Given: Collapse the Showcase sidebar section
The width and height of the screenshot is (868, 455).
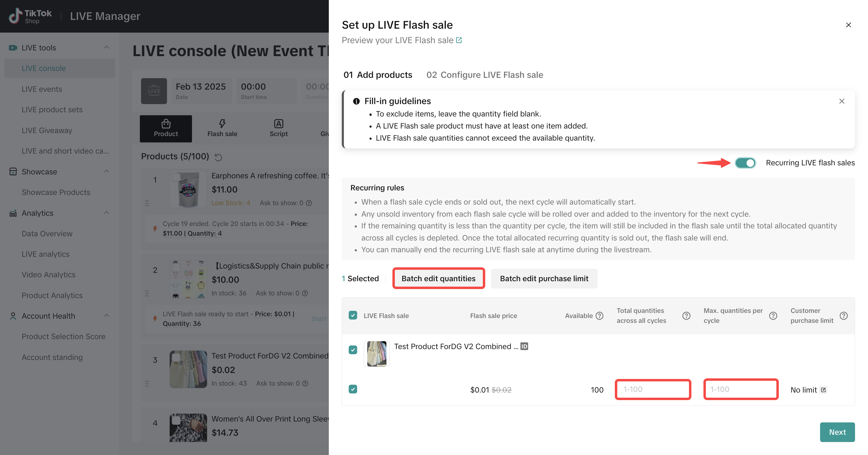Looking at the screenshot, I should click(x=106, y=172).
